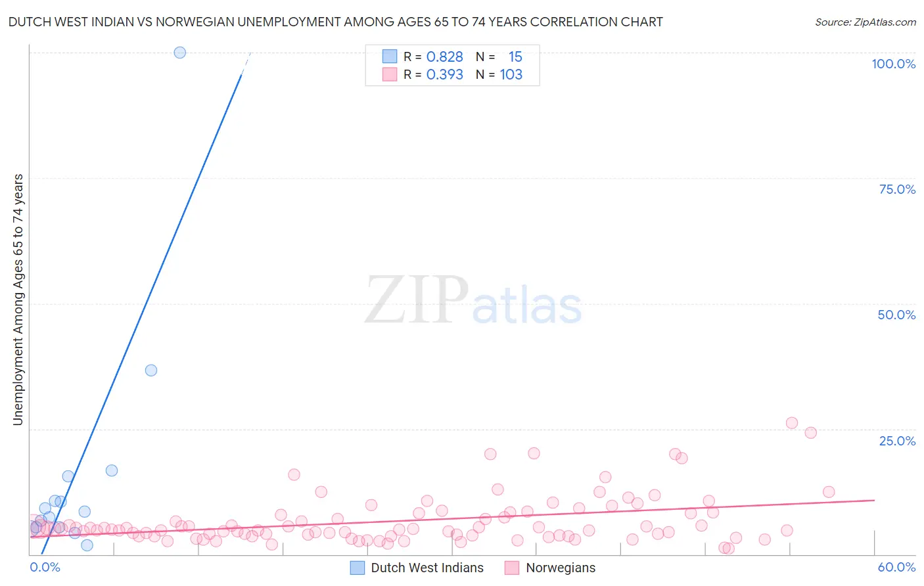Click the R value 0.828 in stats box
The height and width of the screenshot is (586, 924).
(445, 56)
